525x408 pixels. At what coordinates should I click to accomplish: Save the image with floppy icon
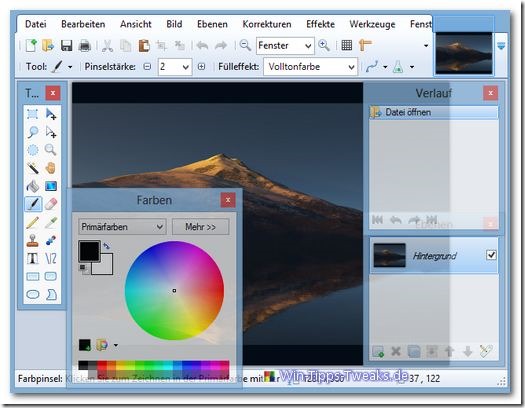pyautogui.click(x=66, y=46)
